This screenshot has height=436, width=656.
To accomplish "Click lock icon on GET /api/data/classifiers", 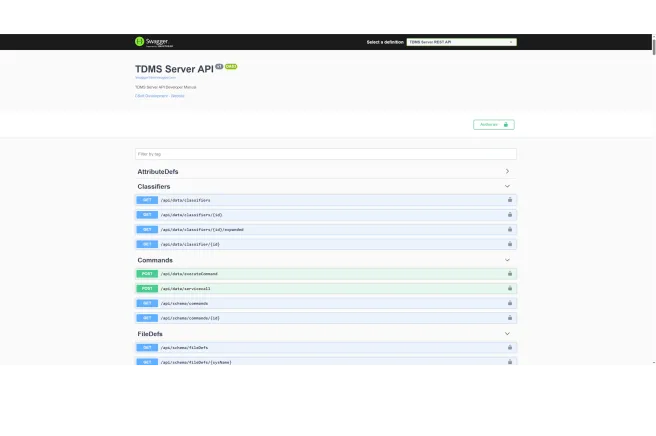I will pyautogui.click(x=510, y=200).
